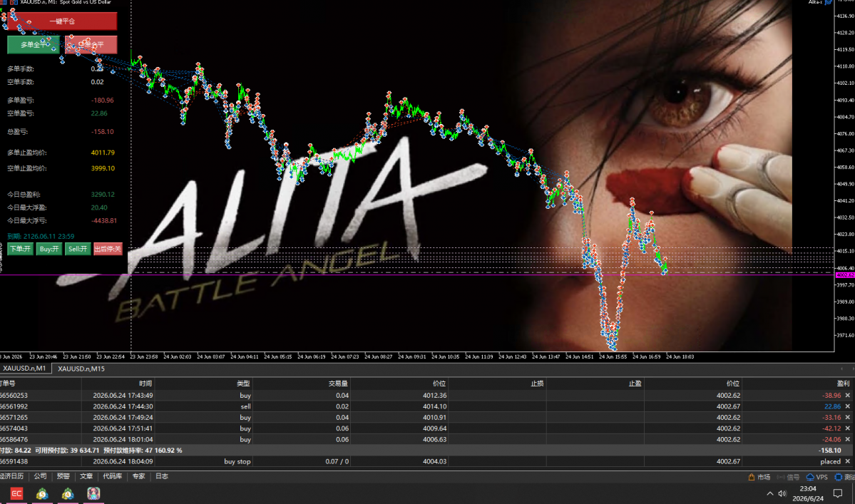Click the green 多单全平 button

(x=34, y=45)
